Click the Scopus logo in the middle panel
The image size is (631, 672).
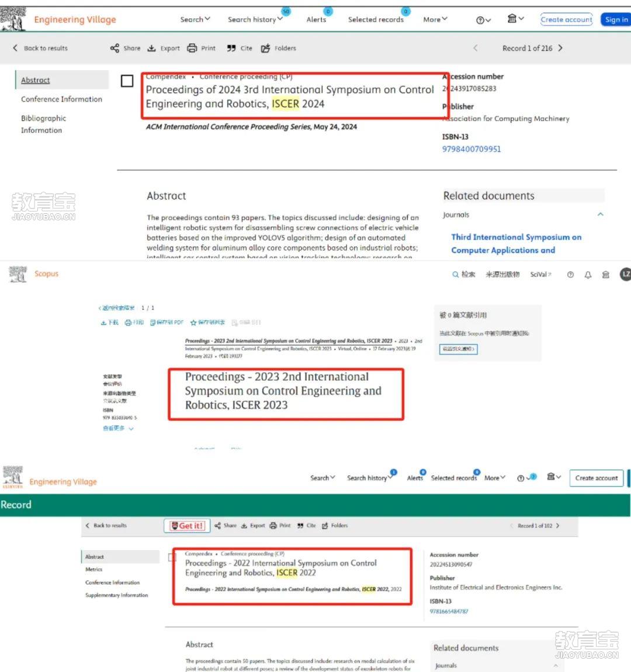coord(18,273)
